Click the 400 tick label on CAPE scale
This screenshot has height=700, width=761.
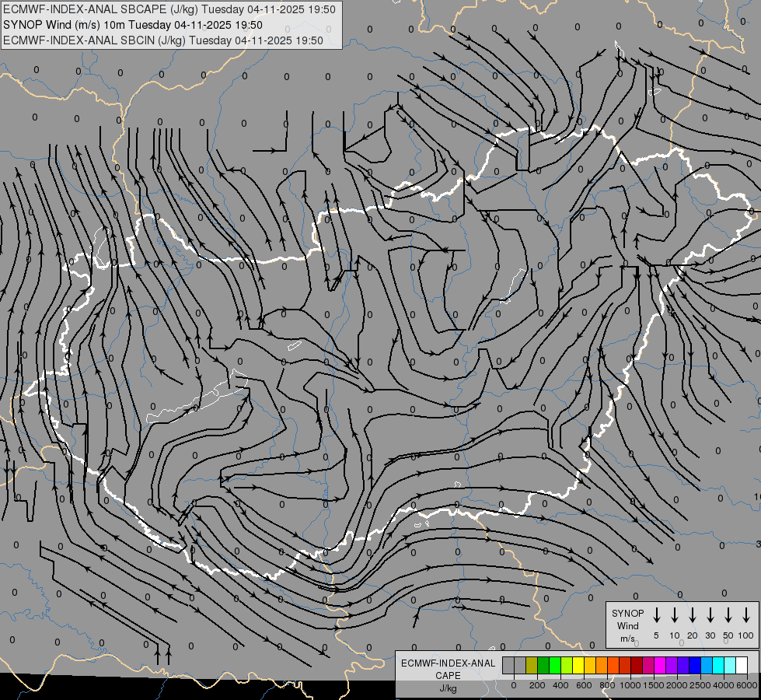point(560,685)
